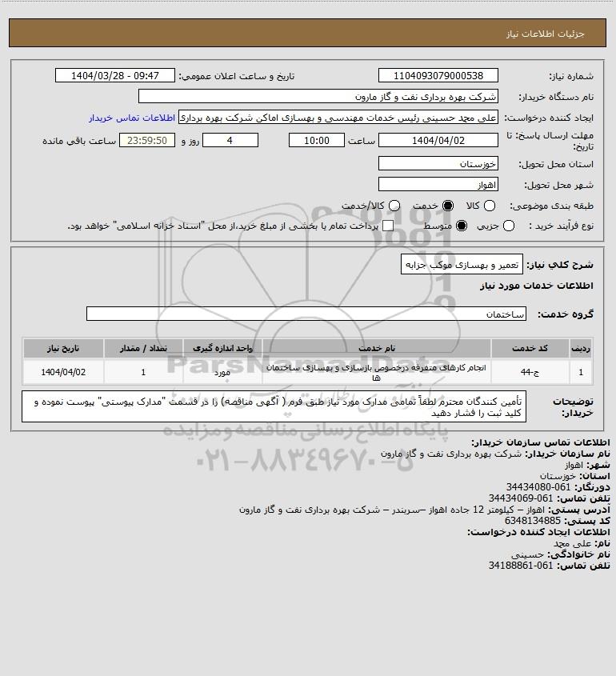The image size is (616, 676).
Task: Click the اطلاعات خدمات مورد نیاز heading
Action: [537, 286]
